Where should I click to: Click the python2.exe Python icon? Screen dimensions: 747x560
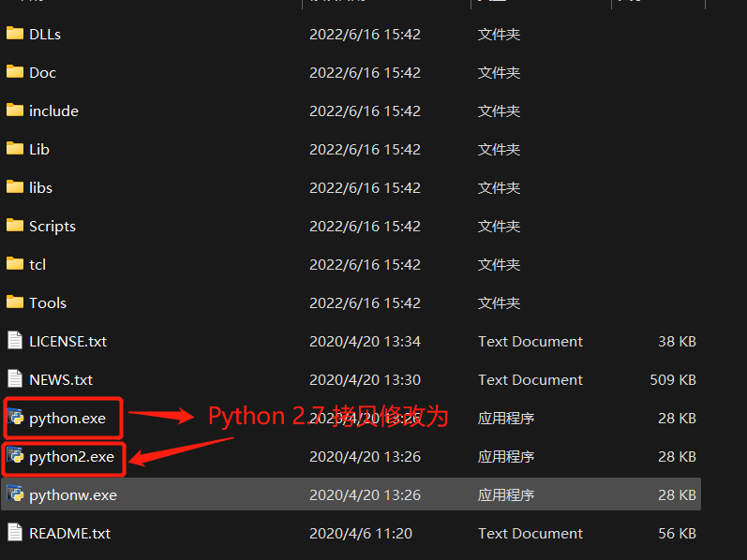[x=15, y=456]
